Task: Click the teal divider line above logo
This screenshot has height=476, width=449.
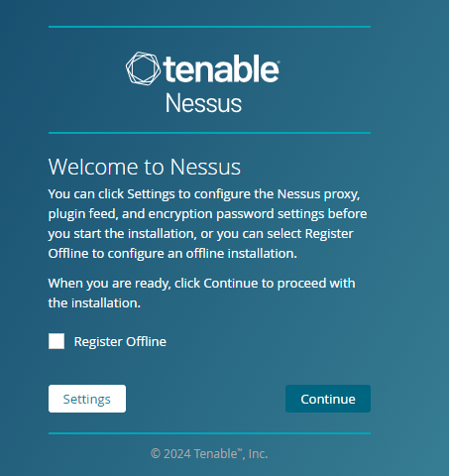Action: point(209,27)
